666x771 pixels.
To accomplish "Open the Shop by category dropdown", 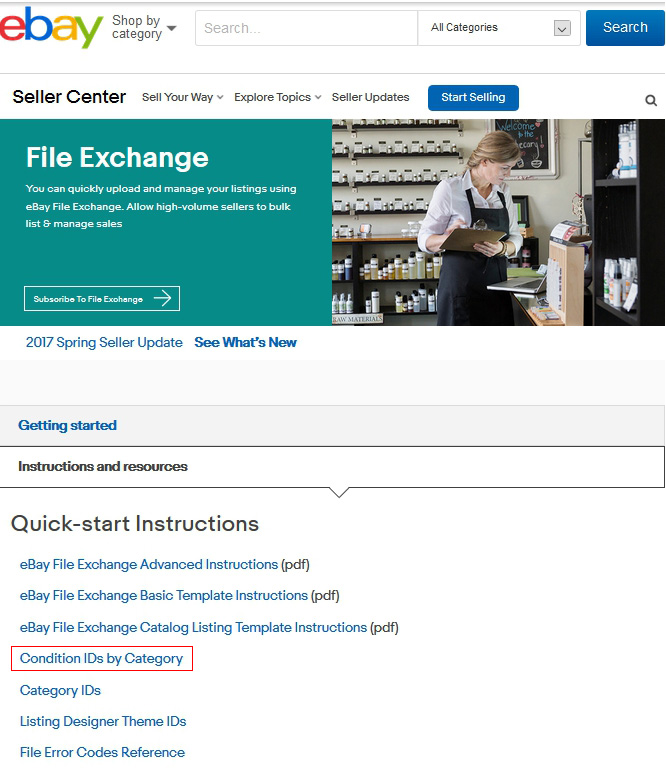I will 144,28.
